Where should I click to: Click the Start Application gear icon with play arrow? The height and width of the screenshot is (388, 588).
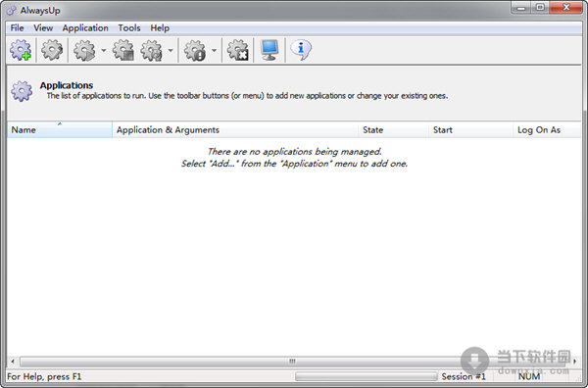[x=84, y=50]
